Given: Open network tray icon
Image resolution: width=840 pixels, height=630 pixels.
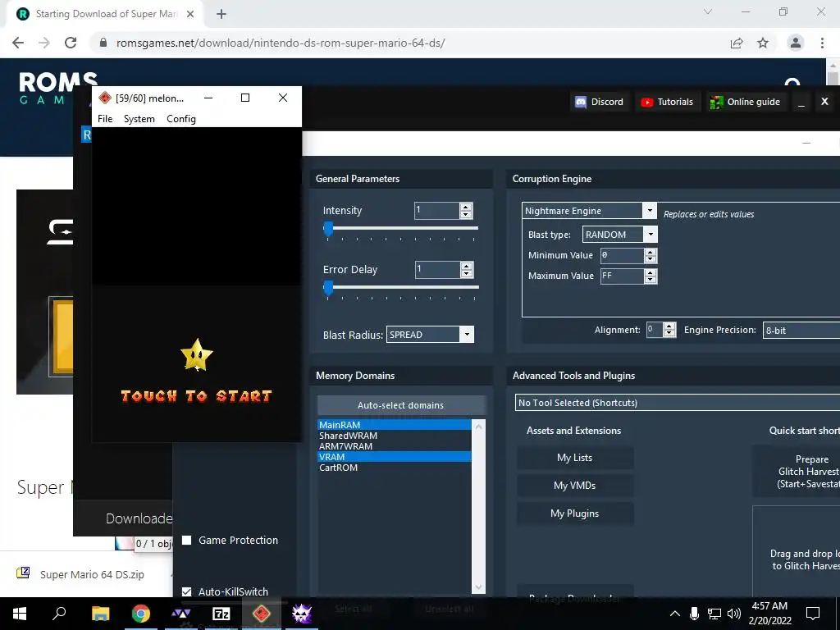Looking at the screenshot, I should (x=714, y=614).
